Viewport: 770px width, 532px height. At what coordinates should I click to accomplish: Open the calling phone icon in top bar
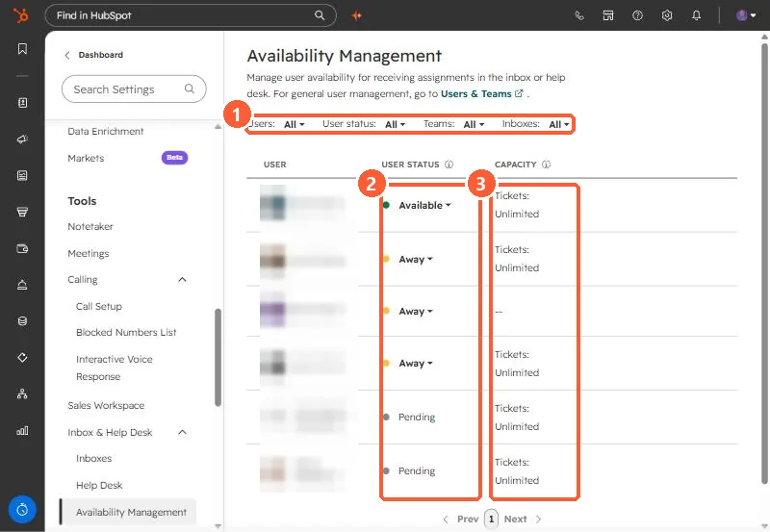click(579, 15)
